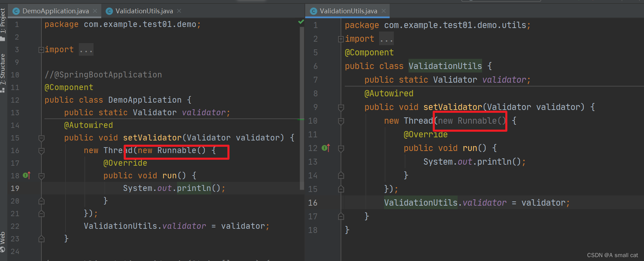Screen dimensions: 644x261
Task: Click DemoApplication class name on line 12
Action: pyautogui.click(x=145, y=100)
